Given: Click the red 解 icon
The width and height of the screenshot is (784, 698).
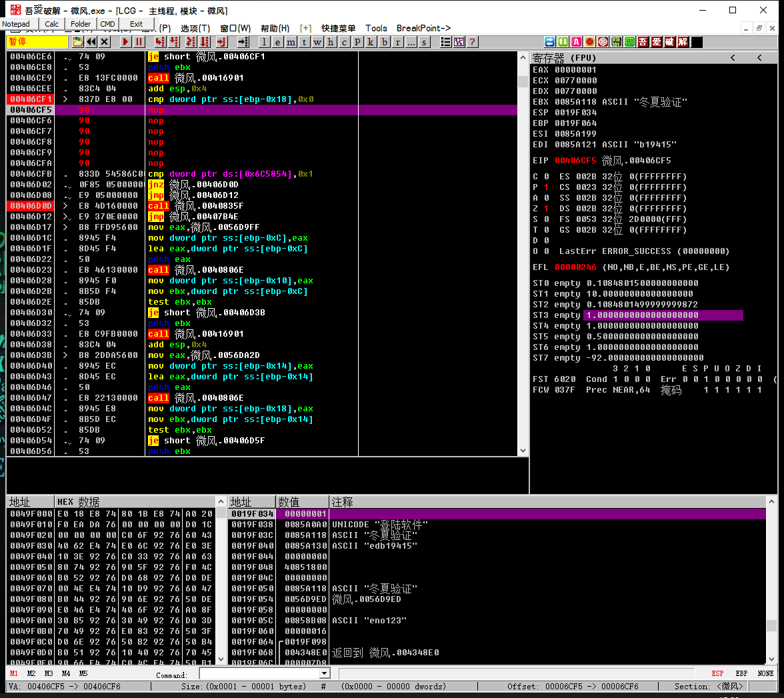Looking at the screenshot, I should pyautogui.click(x=683, y=42).
